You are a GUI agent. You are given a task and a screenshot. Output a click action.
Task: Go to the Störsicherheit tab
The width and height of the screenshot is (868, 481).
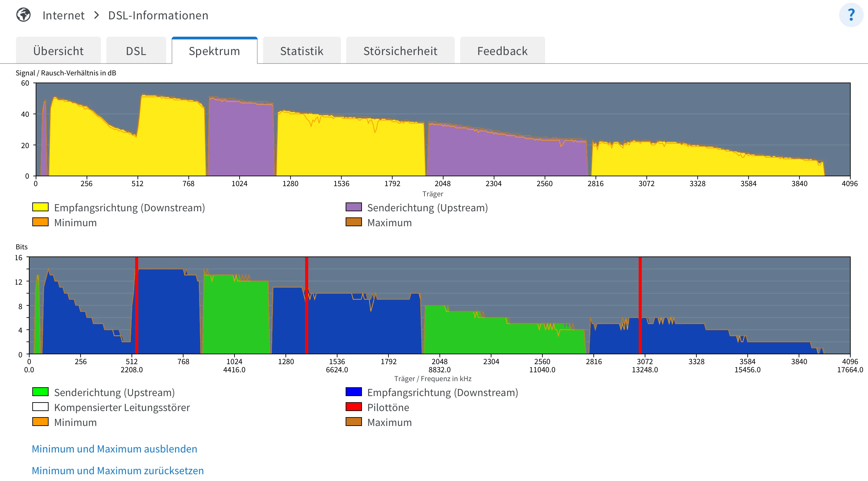point(400,51)
